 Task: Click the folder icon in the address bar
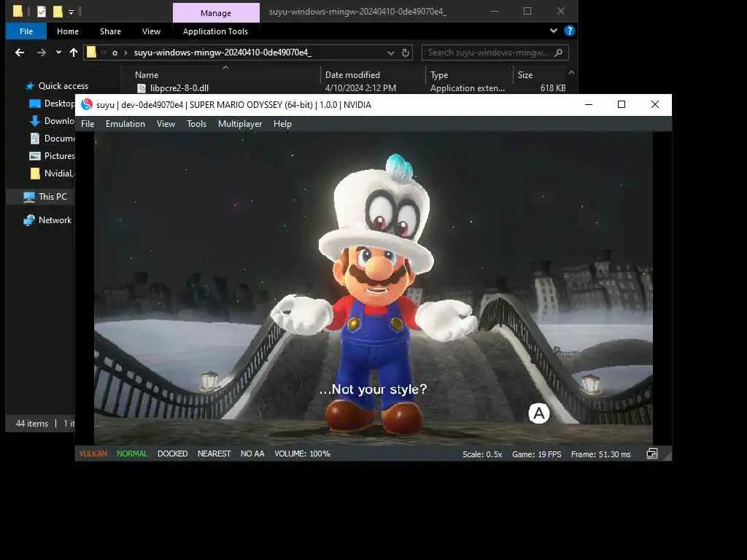click(91, 52)
